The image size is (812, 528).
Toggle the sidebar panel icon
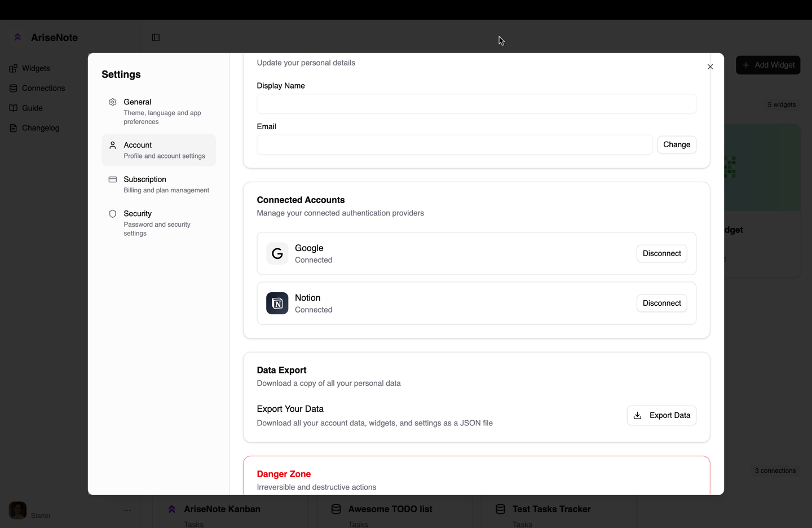click(x=156, y=37)
